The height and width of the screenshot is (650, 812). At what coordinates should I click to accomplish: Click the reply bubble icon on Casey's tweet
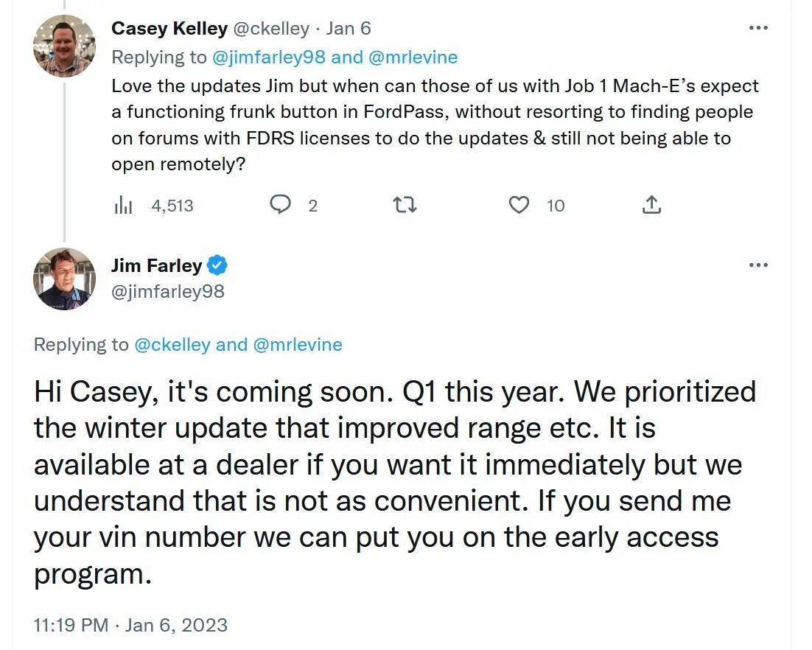(x=280, y=205)
